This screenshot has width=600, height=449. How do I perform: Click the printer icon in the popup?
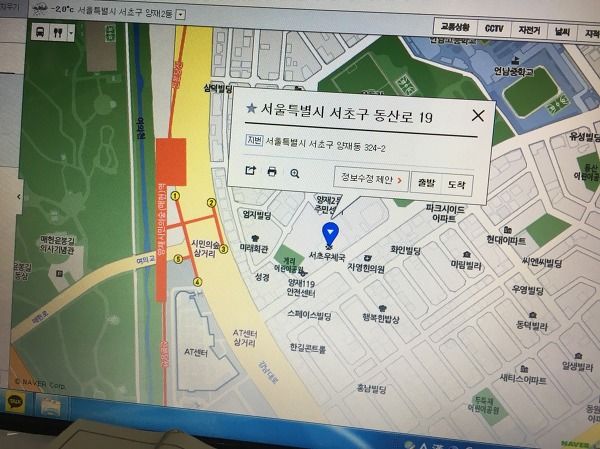272,171
